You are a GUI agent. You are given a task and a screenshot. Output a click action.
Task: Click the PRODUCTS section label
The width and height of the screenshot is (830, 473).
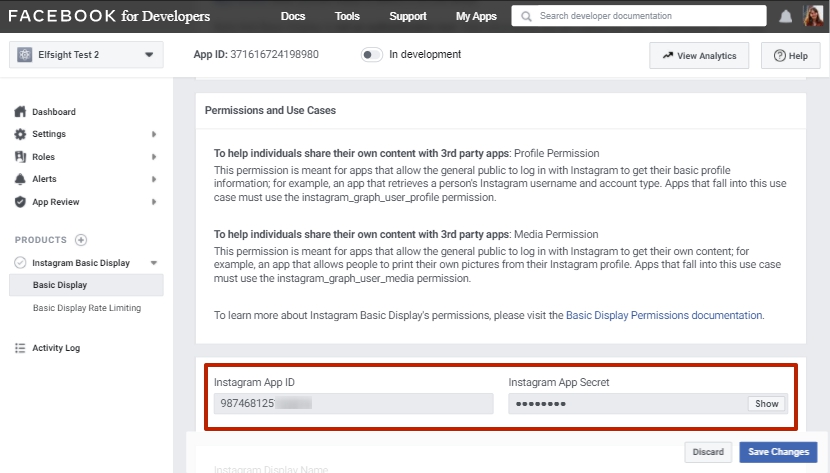(41, 240)
